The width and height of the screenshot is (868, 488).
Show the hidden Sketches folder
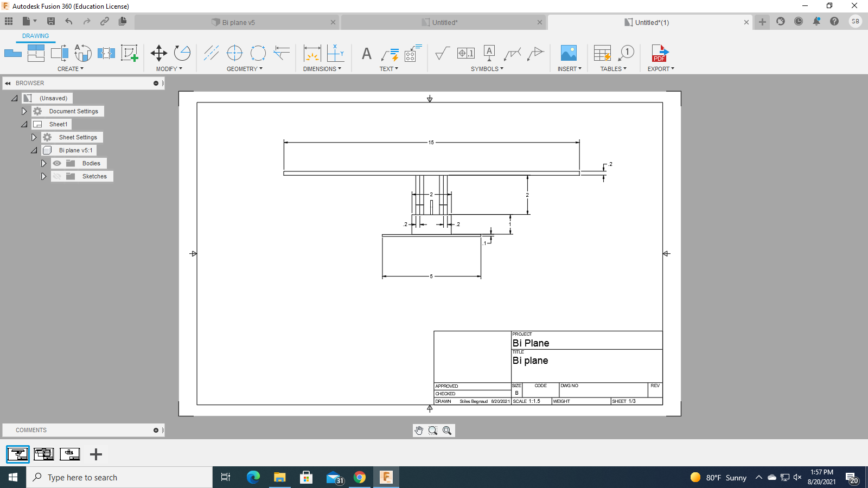coord(56,176)
